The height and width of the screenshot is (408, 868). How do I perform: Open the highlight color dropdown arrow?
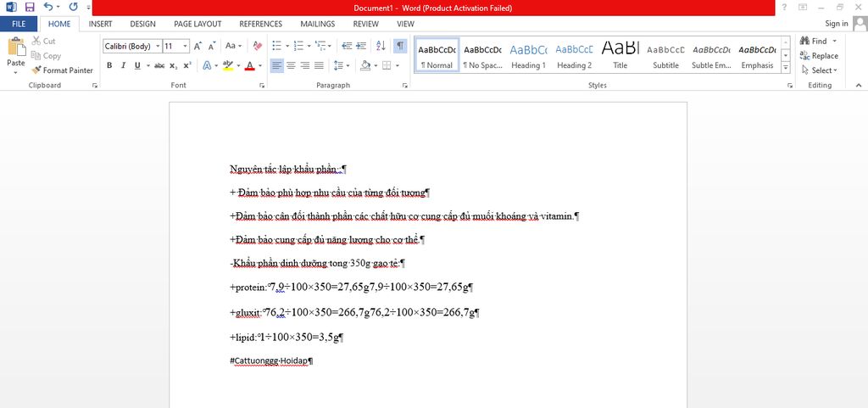238,65
